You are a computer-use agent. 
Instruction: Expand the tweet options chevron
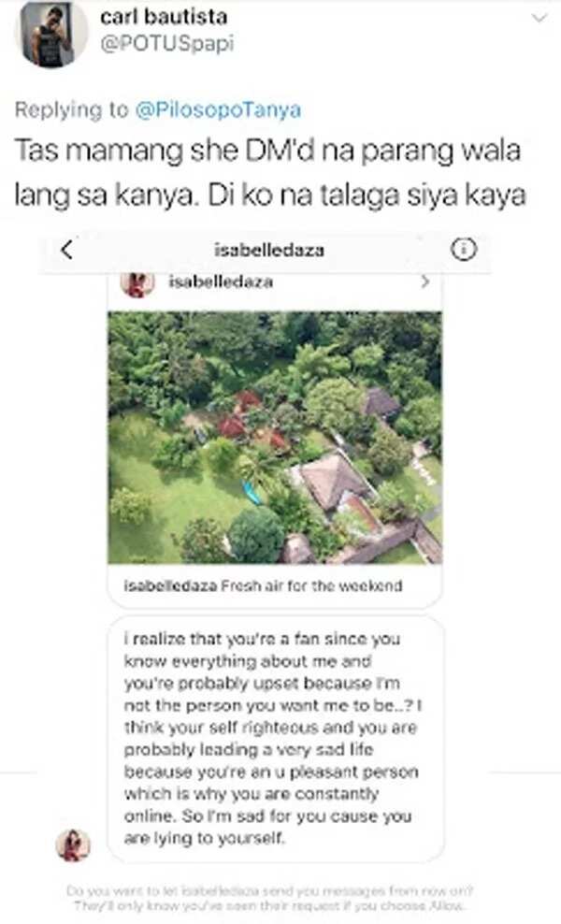[539, 19]
